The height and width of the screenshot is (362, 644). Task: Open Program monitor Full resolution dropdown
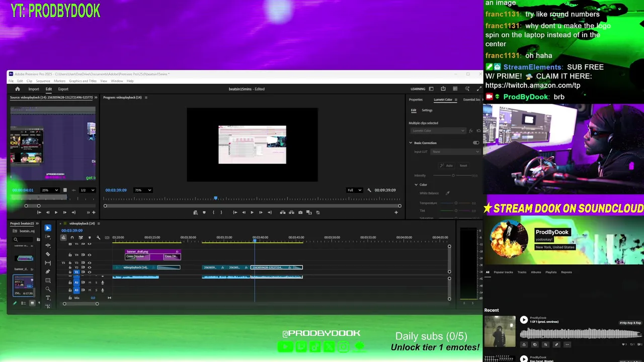tap(354, 190)
